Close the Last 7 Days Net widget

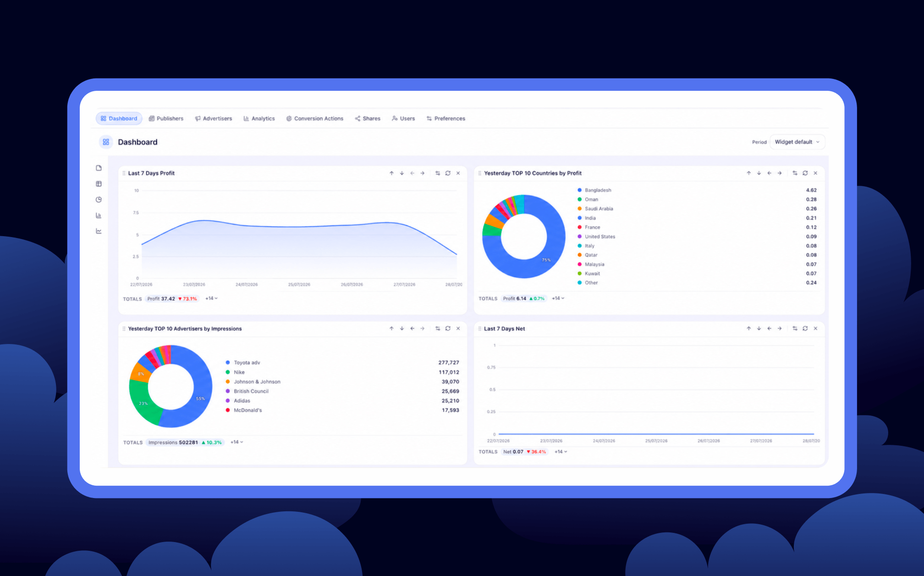(815, 328)
